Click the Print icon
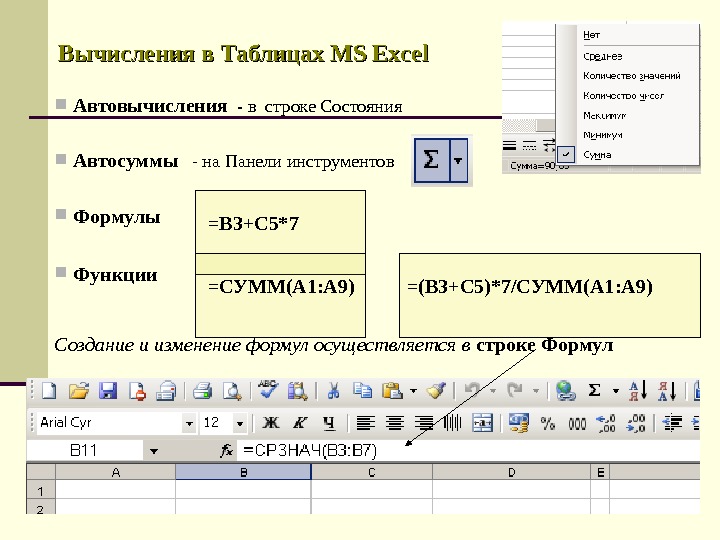The image size is (720, 540). 202,391
